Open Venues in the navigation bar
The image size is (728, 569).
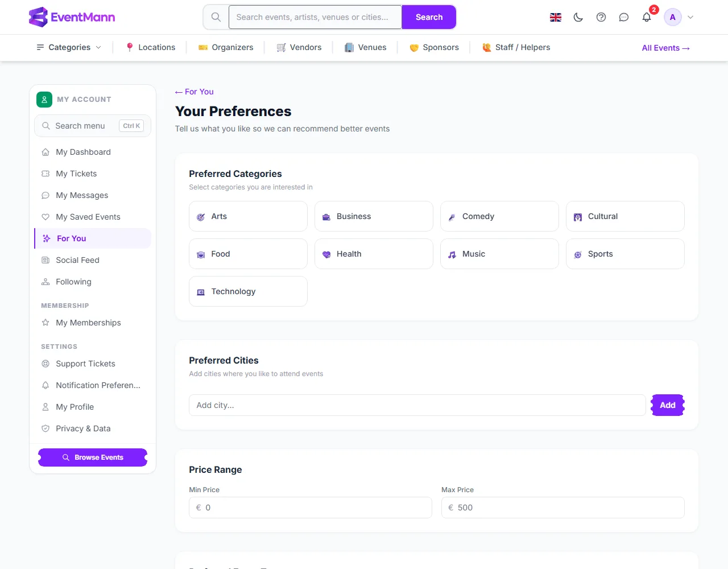(x=366, y=47)
